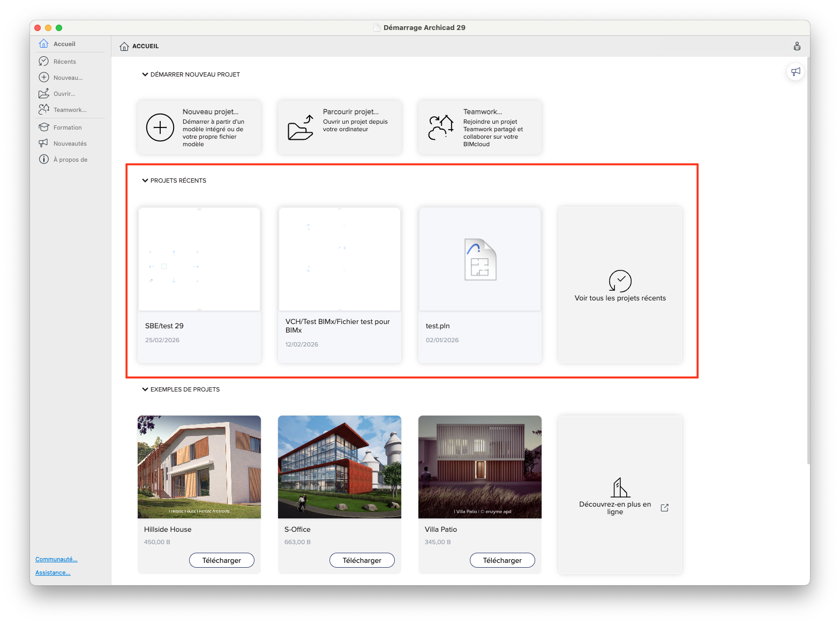Download the Villa Patio example with Télécharger
The height and width of the screenshot is (625, 840).
point(502,560)
